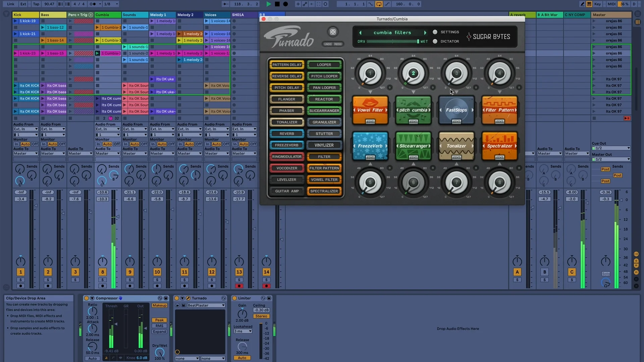Viewport: 644px width, 362px height.
Task: Select the Slicearranger effect slot icon
Action: pos(413,146)
